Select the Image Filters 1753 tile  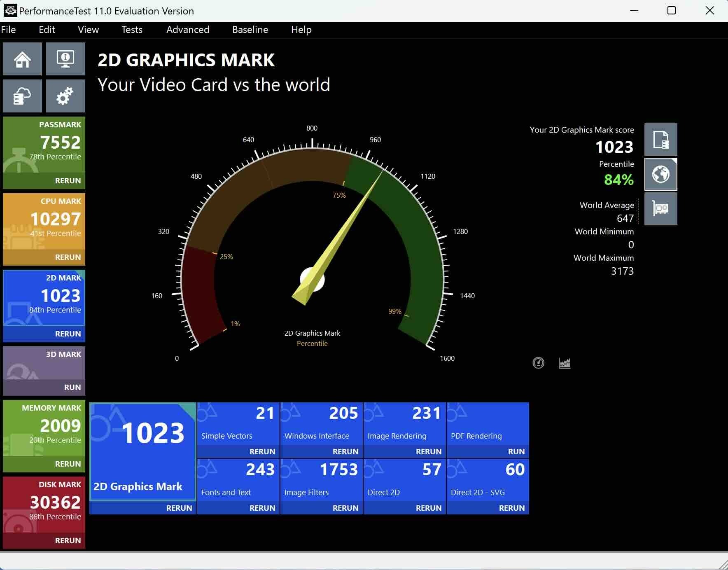322,480
